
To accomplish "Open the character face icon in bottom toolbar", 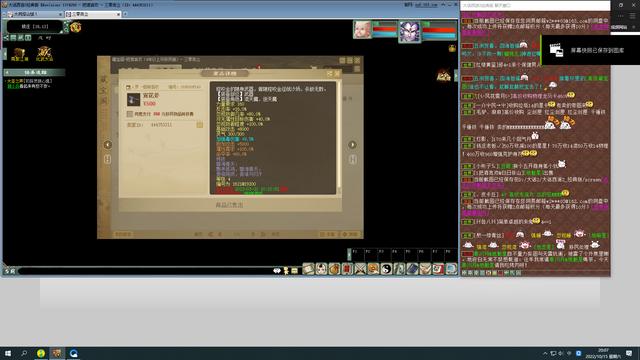I will (321, 269).
